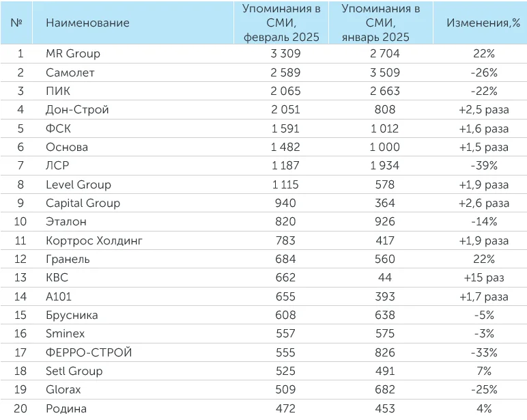Click the 'Дон-Строй' company name
The height and width of the screenshot is (420, 527).
pos(77,109)
